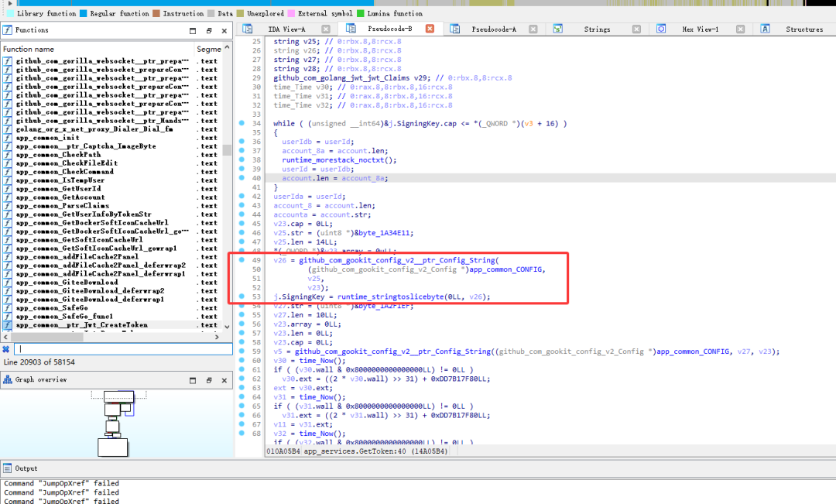836x504 pixels.
Task: Toggle breakpoint dot on line 49
Action: click(x=242, y=259)
